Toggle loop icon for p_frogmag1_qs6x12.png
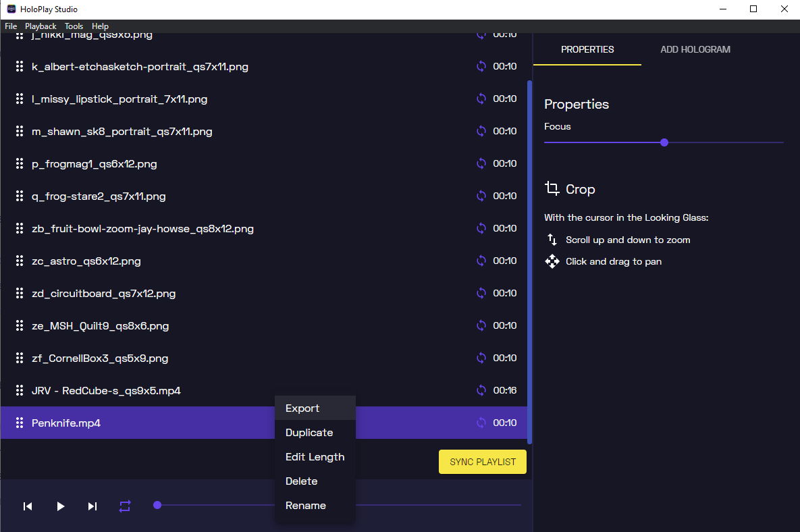The width and height of the screenshot is (800, 532). [481, 163]
